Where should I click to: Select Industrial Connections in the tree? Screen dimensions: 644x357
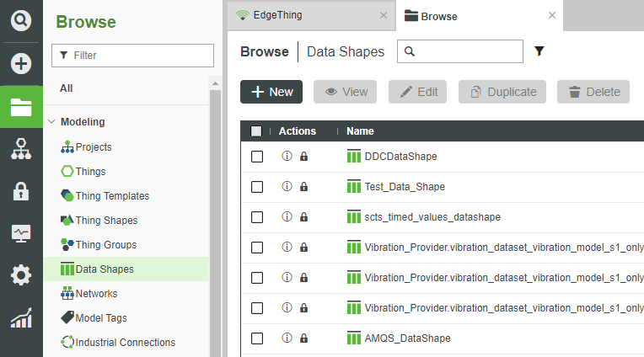pyautogui.click(x=125, y=343)
